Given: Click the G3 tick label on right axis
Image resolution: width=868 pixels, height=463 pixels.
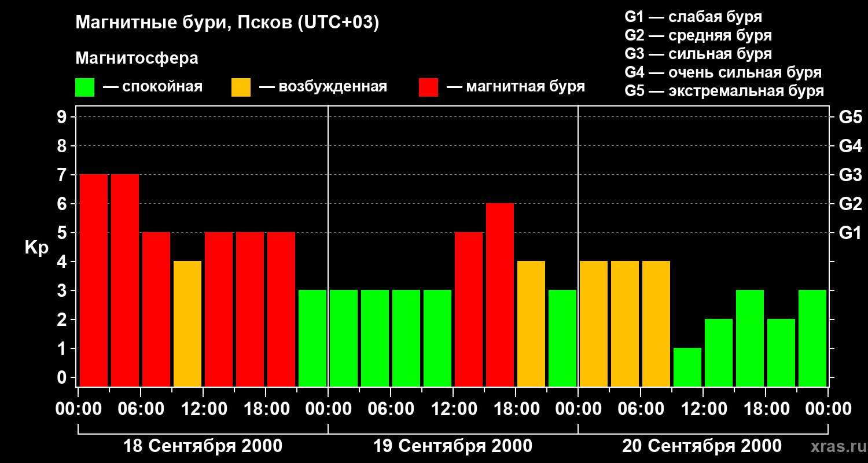Looking at the screenshot, I should coord(850,175).
